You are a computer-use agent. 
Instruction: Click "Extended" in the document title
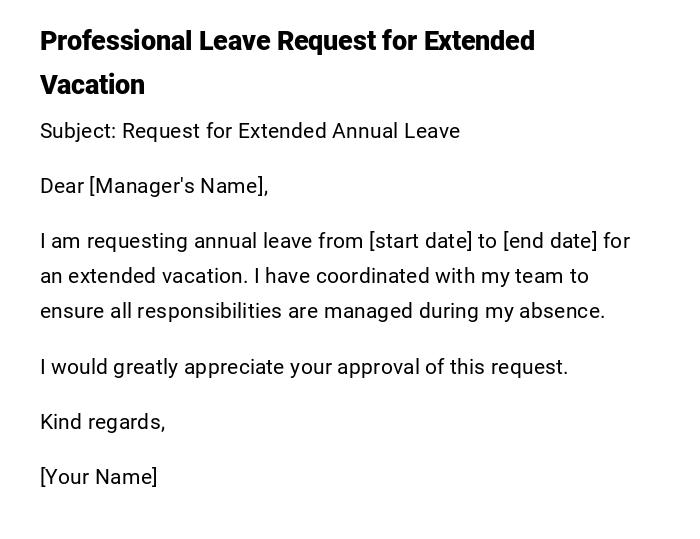[x=479, y=42]
